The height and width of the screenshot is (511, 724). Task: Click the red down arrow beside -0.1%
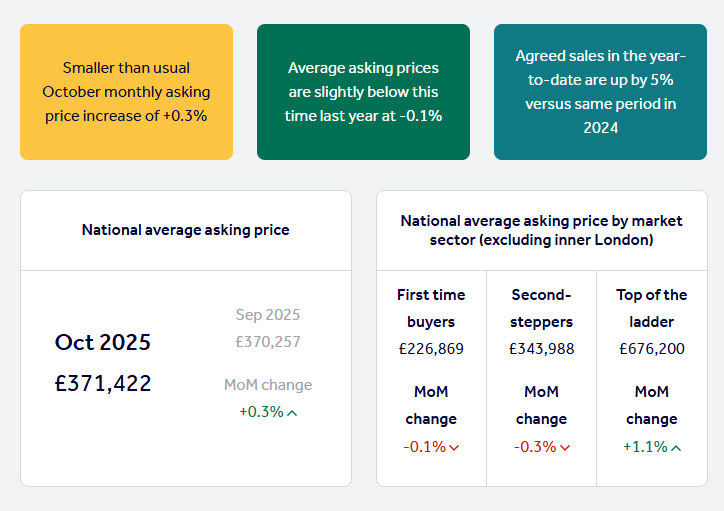tap(454, 447)
